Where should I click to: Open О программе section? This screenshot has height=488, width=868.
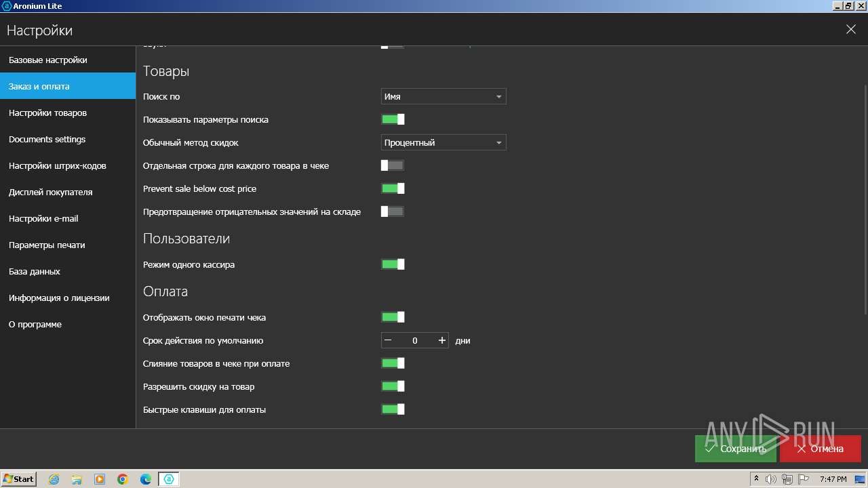click(x=68, y=324)
